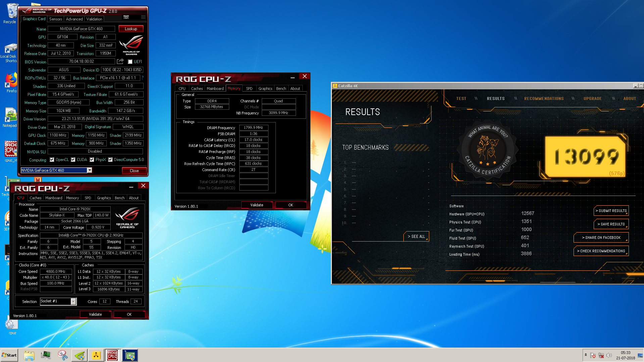Switch to Sensors tab in GPU-Z
The width and height of the screenshot is (644, 362).
[56, 19]
